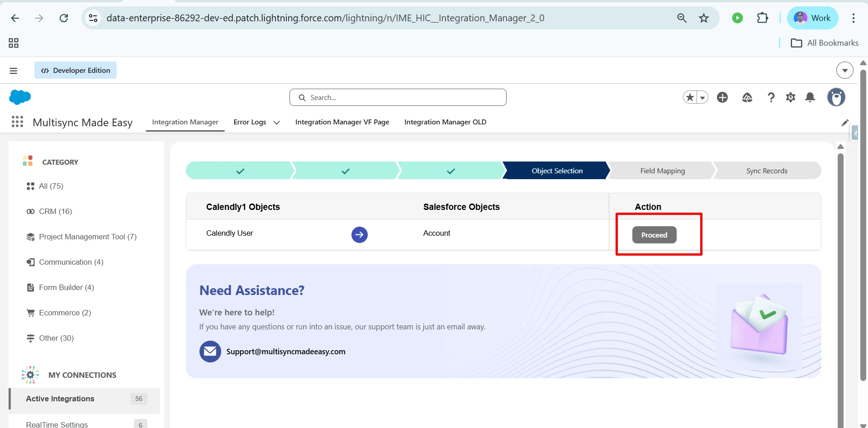Open the Setup gear icon
Image resolution: width=868 pixels, height=428 pixels.
791,97
